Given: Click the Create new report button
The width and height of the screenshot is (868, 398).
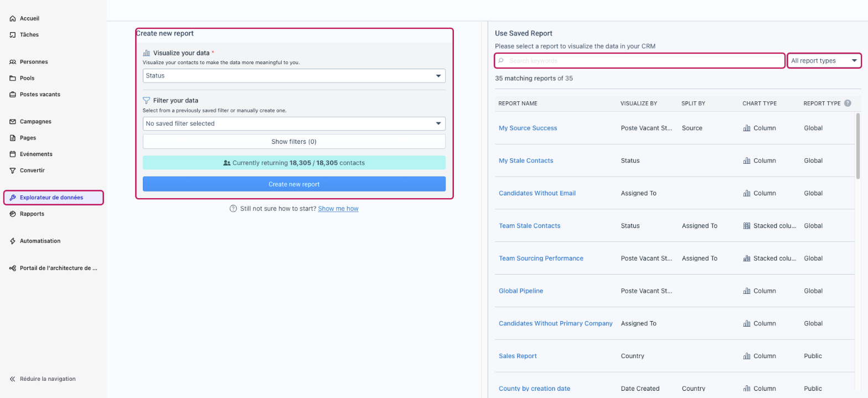Looking at the screenshot, I should (294, 184).
